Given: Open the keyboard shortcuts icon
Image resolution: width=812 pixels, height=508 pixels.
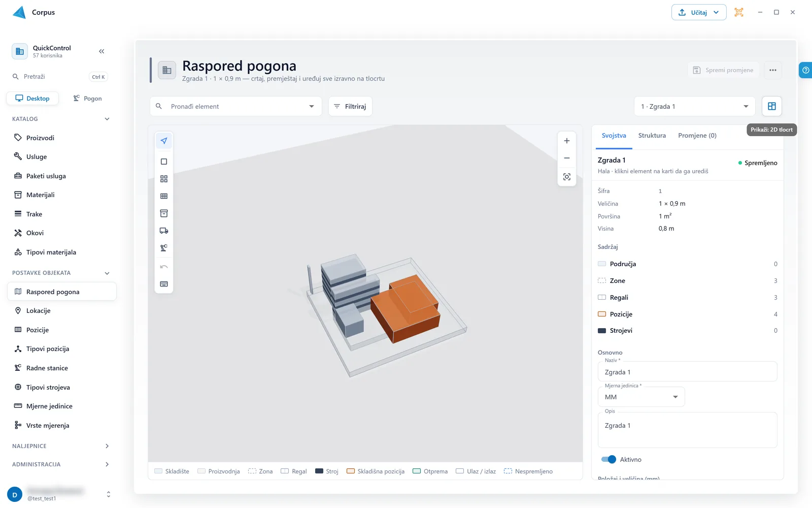Looking at the screenshot, I should click(x=163, y=284).
